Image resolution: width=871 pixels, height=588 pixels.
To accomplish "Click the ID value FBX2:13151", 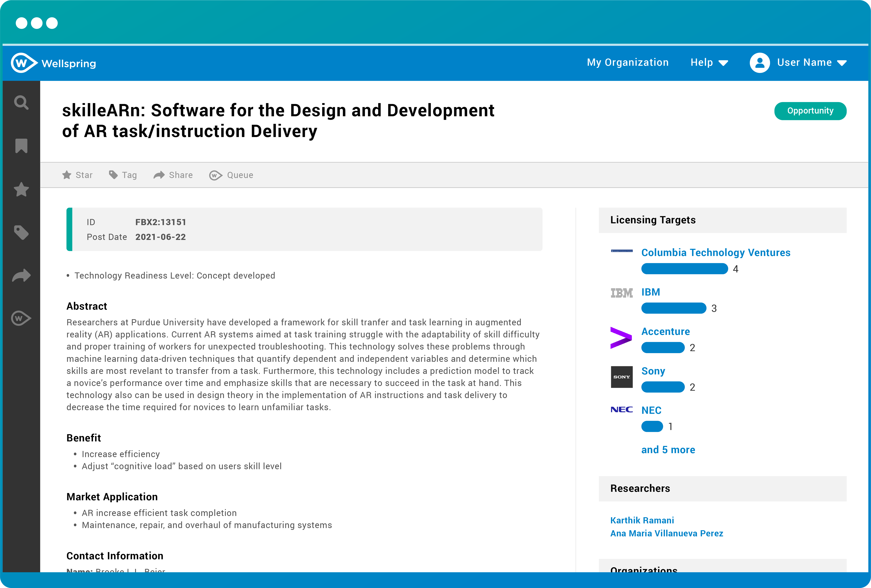I will pyautogui.click(x=161, y=222).
